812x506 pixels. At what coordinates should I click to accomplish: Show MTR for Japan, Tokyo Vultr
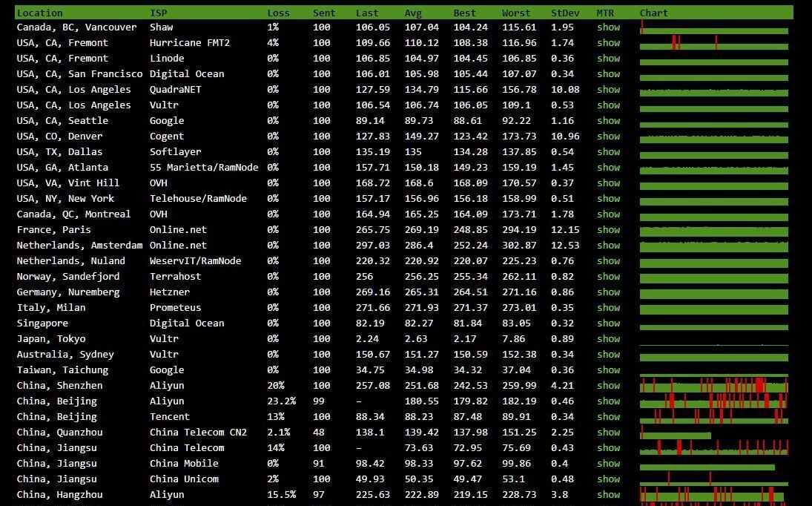pos(609,338)
